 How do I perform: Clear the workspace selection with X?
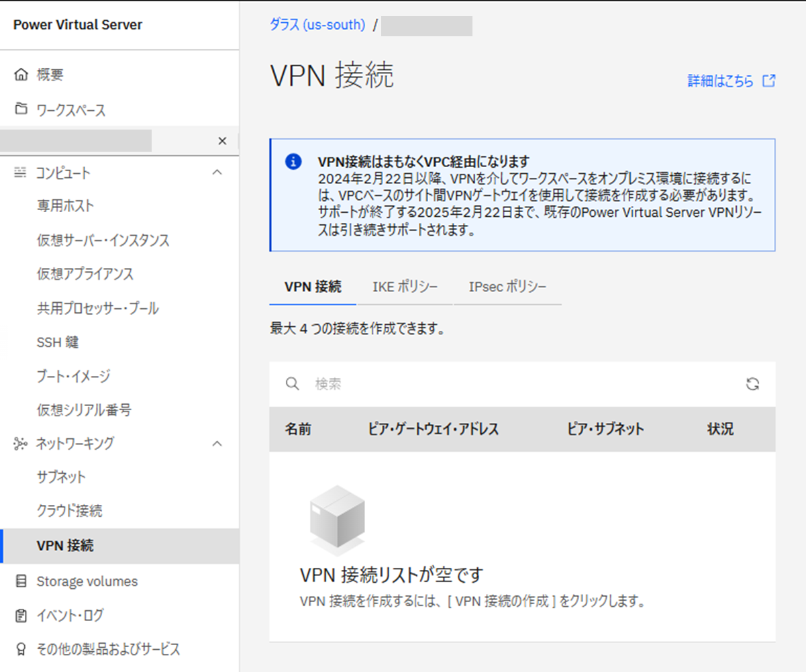[222, 141]
